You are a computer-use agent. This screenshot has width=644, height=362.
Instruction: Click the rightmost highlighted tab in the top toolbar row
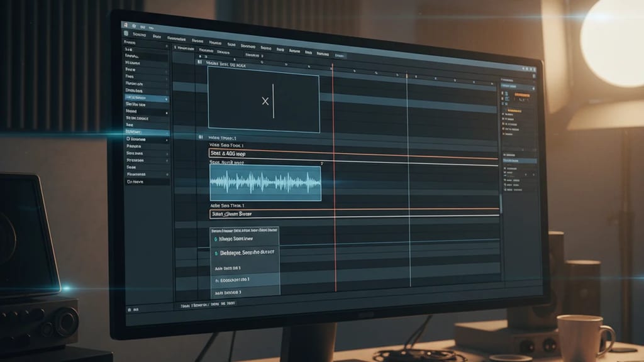click(339, 55)
